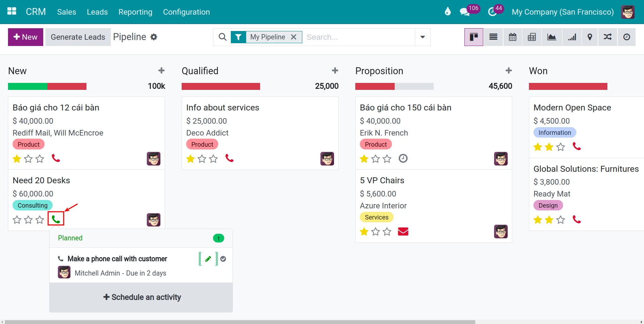Viewport: 644px width, 324px height.
Task: Switch to Calendar view
Action: coord(513,37)
